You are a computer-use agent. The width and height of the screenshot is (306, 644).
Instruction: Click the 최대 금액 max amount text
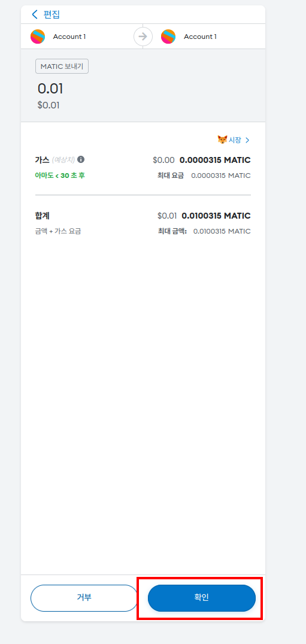(x=172, y=231)
